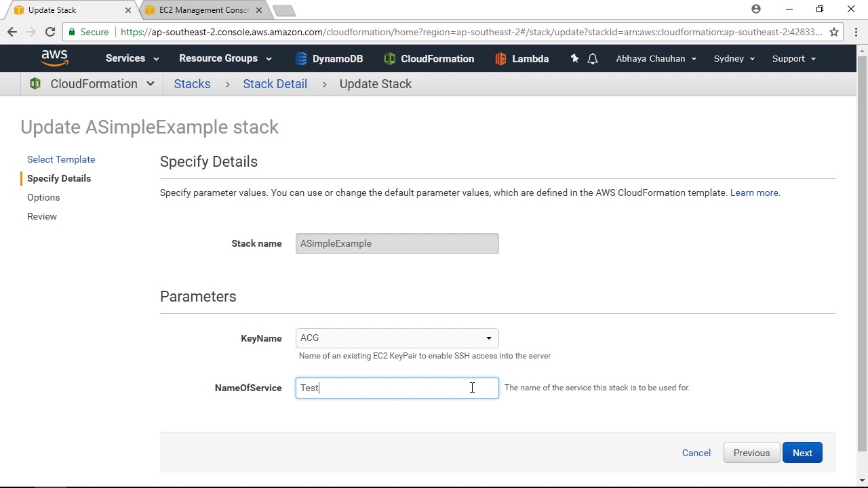Click the browser forward arrow
The image size is (868, 488).
pyautogui.click(x=31, y=32)
